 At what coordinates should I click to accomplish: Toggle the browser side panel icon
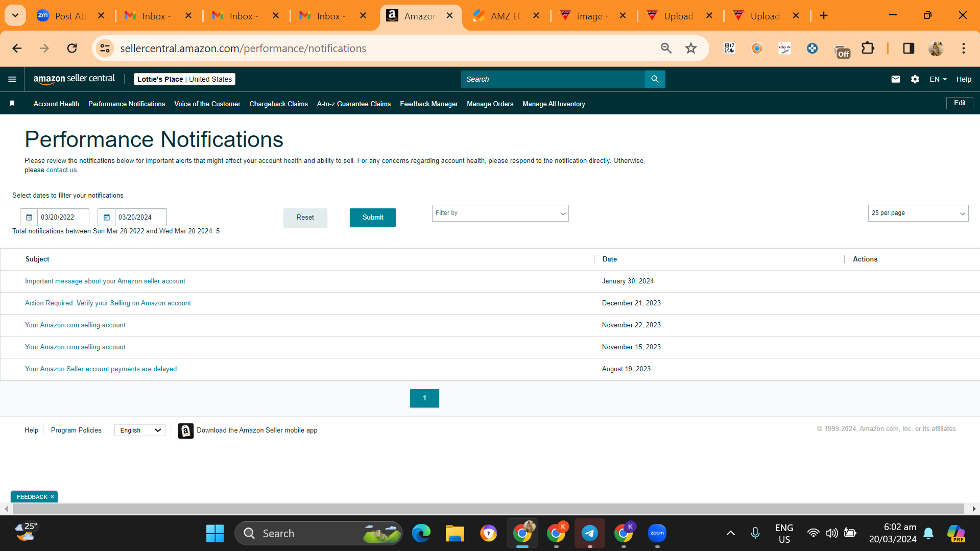click(x=909, y=48)
